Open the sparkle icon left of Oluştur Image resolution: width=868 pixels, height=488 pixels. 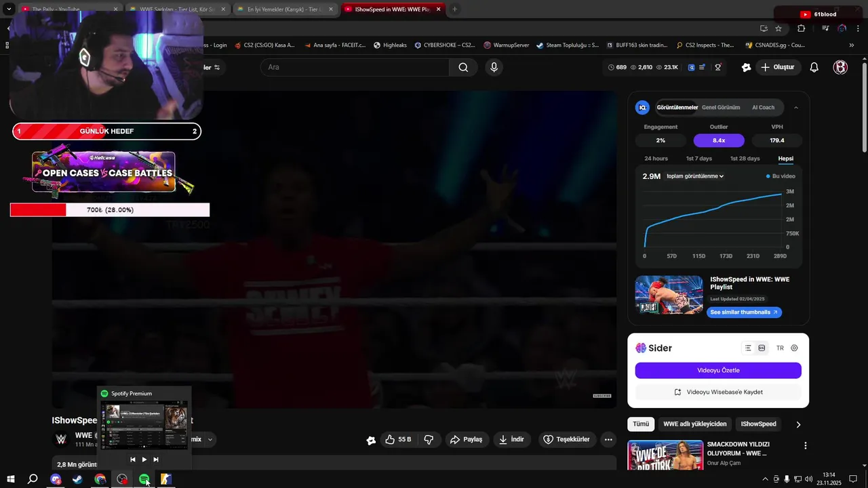point(747,67)
